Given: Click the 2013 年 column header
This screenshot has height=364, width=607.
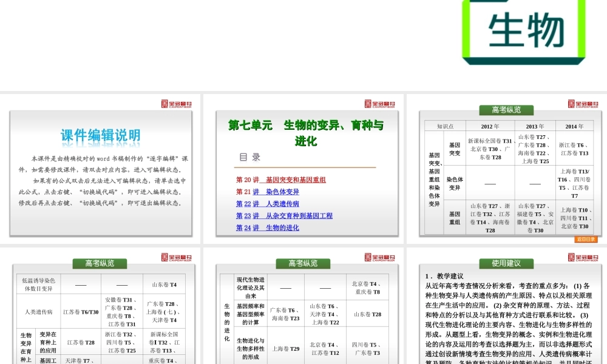Looking at the screenshot, I should click(x=535, y=126).
